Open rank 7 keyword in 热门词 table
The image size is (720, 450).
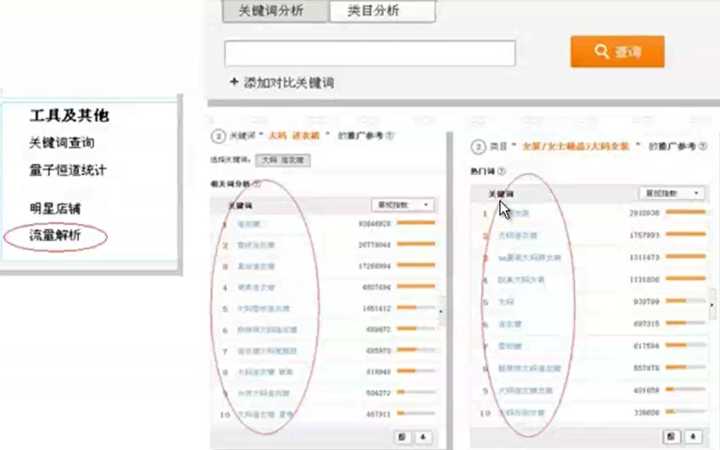(510, 346)
